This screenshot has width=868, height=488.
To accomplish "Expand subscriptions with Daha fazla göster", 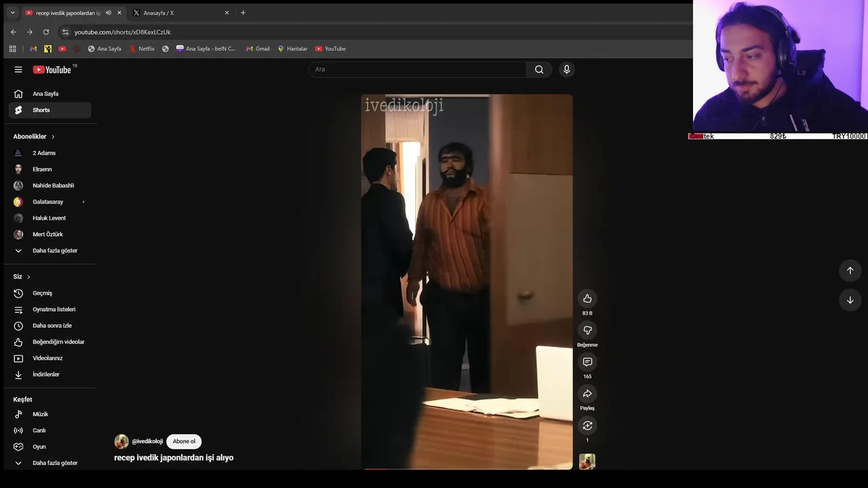I will (50, 251).
